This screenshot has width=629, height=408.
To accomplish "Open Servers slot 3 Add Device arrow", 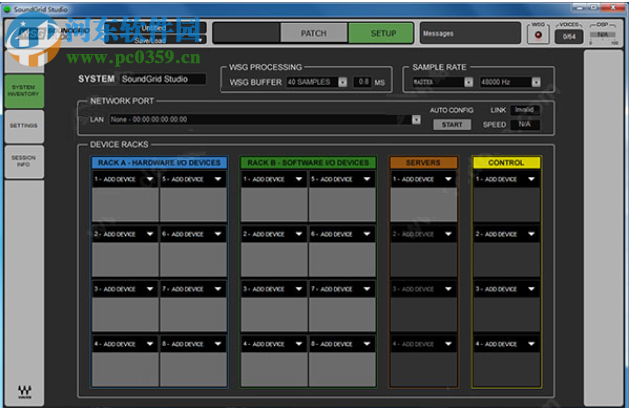I will point(448,289).
